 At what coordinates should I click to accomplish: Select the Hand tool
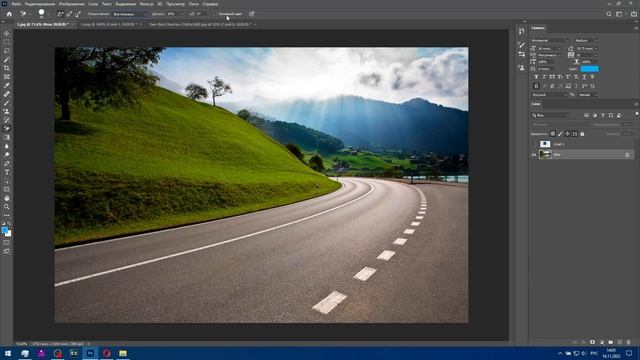[7, 198]
